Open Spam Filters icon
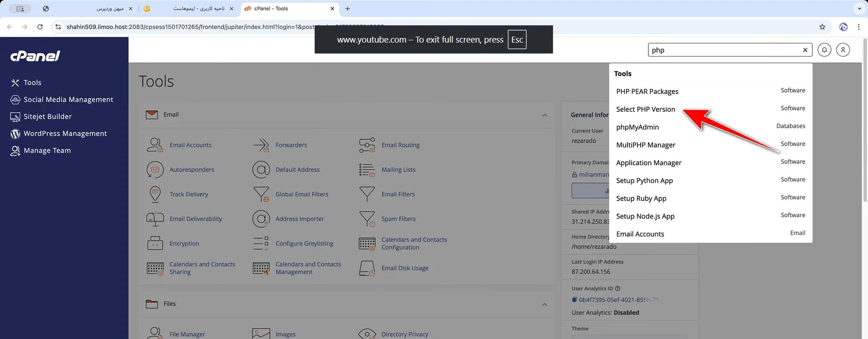Image resolution: width=868 pixels, height=339 pixels. point(367,219)
